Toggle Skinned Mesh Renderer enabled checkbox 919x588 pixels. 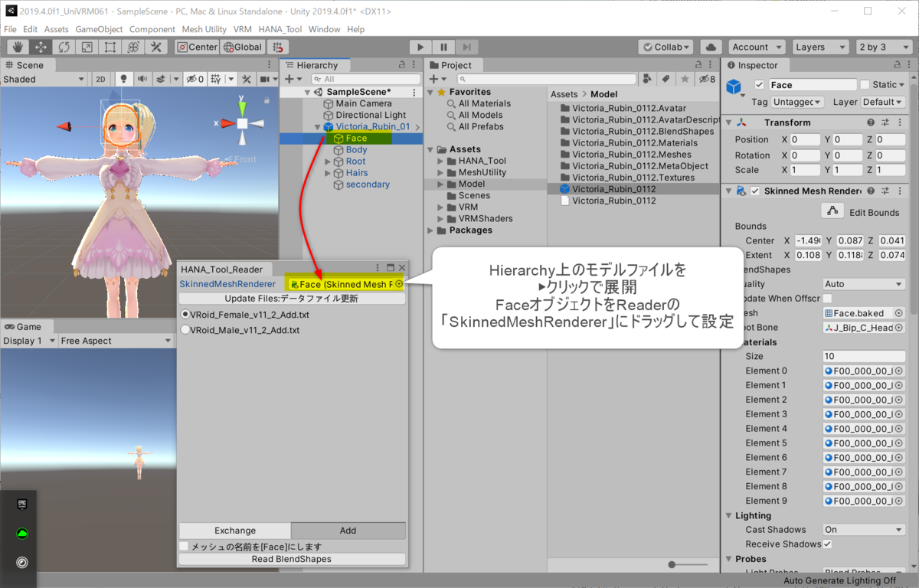755,191
